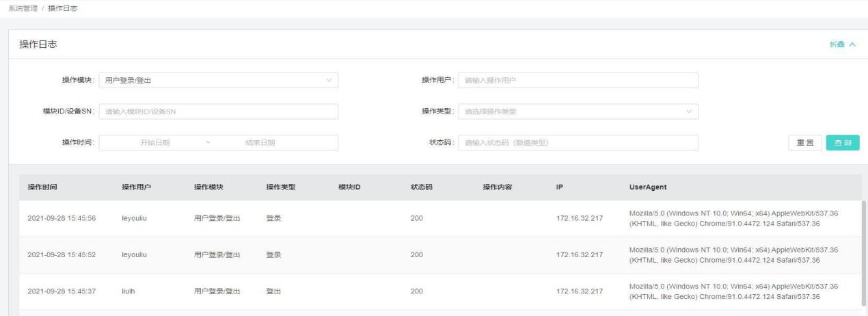Click the 操作时间 column header

(42, 187)
